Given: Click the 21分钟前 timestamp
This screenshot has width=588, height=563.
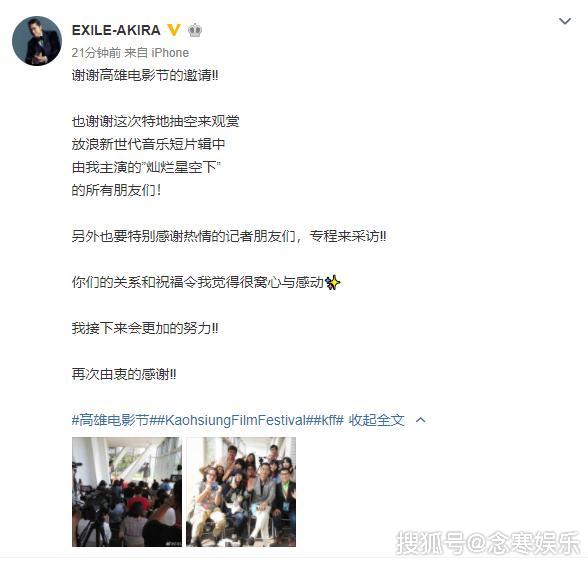Looking at the screenshot, I should [x=96, y=53].
